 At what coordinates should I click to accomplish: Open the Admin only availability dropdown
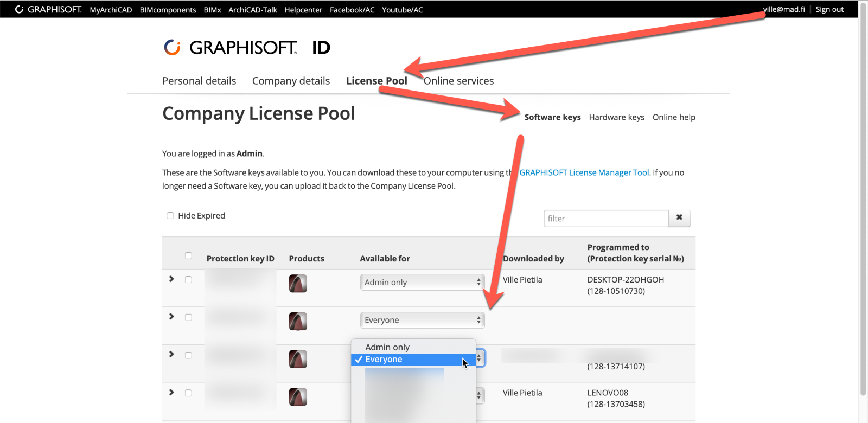[422, 282]
